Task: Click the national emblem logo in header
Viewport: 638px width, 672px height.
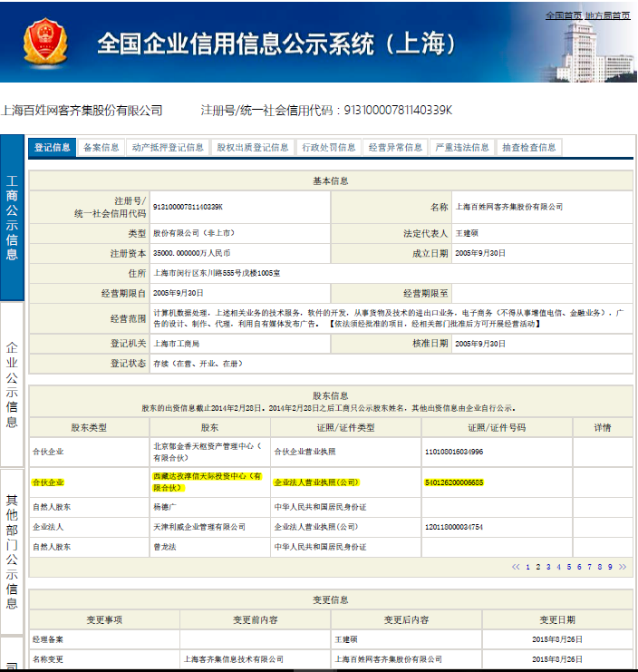Action: tap(45, 43)
